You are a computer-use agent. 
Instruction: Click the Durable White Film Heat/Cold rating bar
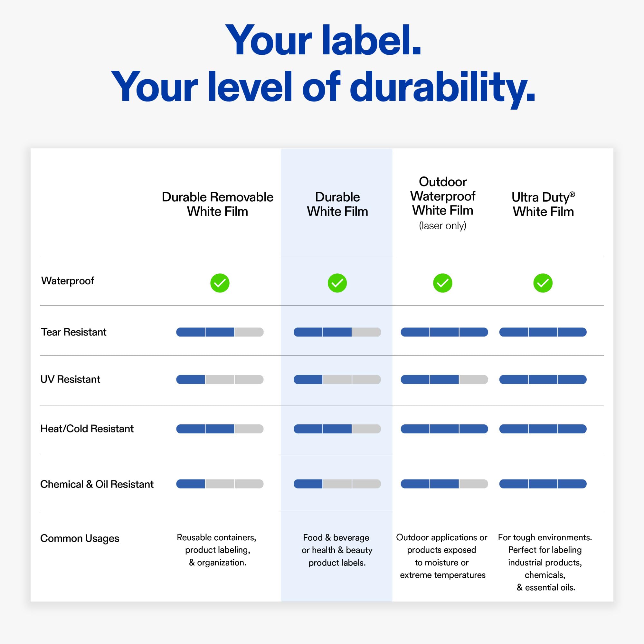[337, 429]
